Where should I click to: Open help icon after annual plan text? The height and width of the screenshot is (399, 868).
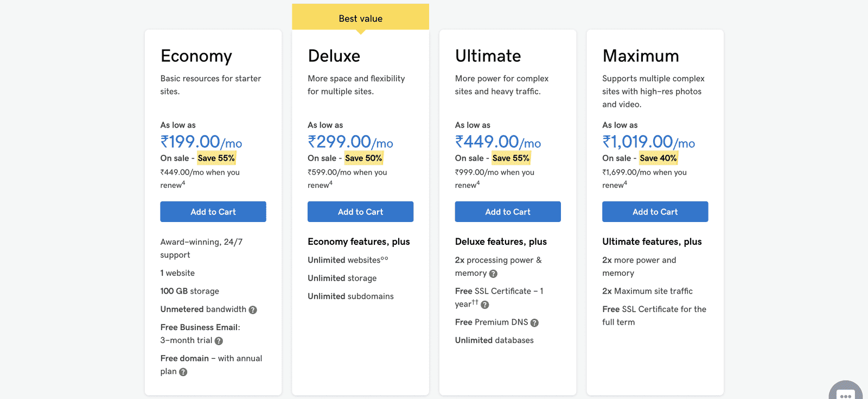183,372
